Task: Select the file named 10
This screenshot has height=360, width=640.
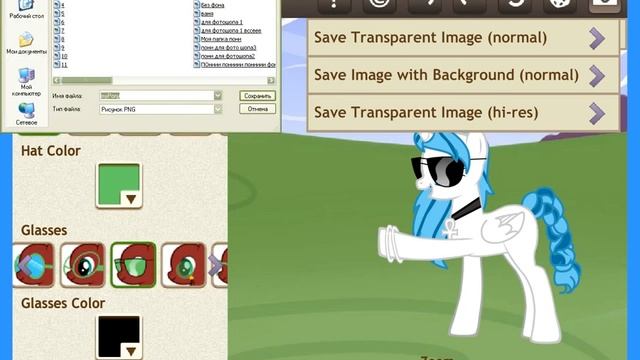Action: (x=61, y=56)
